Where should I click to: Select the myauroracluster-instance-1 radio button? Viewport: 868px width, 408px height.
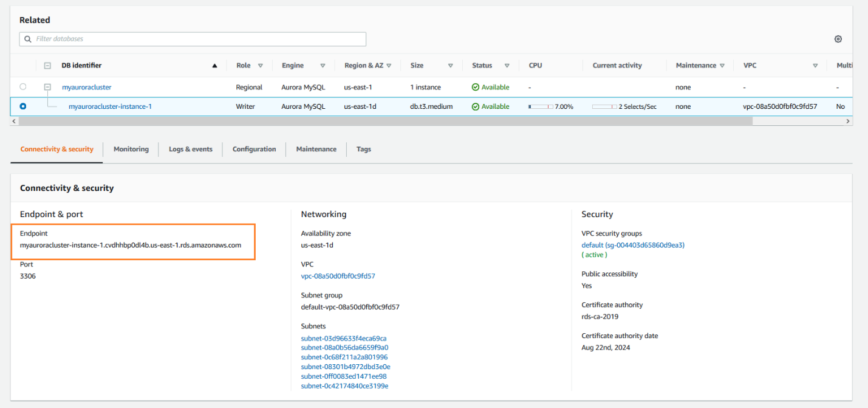click(x=23, y=106)
